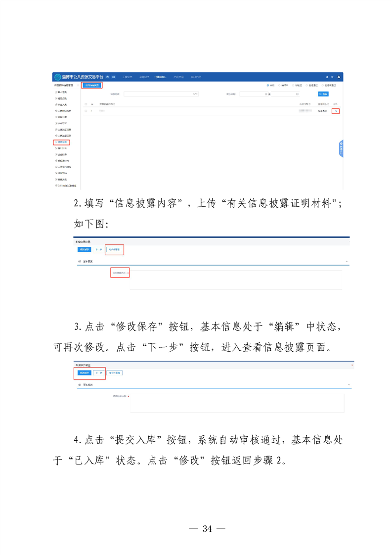Open the 代理机构 tab in top navigation
The image size is (392, 555).
coord(160,77)
